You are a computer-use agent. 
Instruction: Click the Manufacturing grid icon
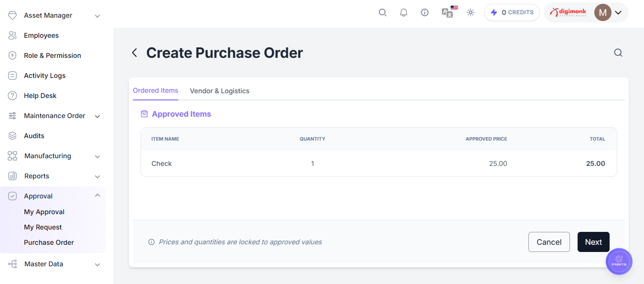(x=13, y=156)
